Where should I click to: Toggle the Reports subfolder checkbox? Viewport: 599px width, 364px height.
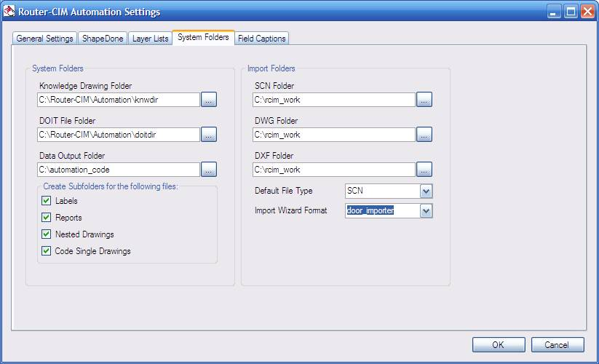47,218
